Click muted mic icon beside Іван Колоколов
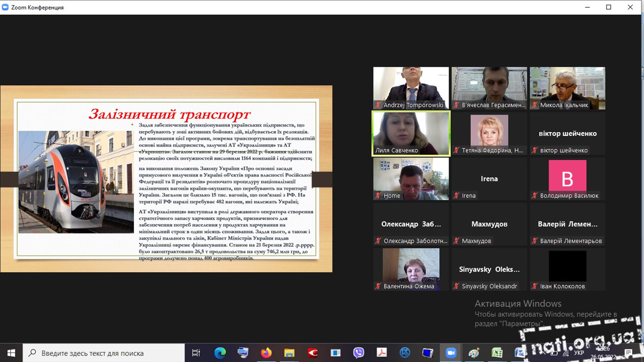Screen dimensions: 644x362 [x=535, y=286]
